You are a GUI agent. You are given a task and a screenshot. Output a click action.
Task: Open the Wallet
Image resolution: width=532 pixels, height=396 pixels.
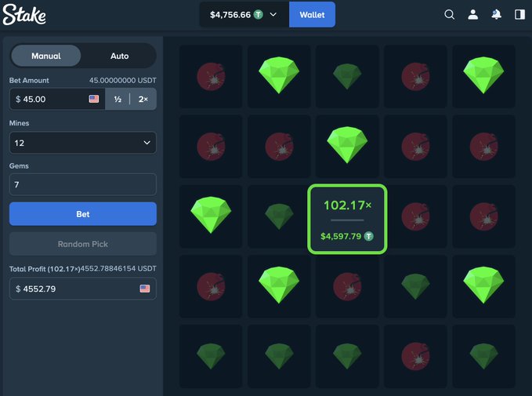(x=312, y=15)
